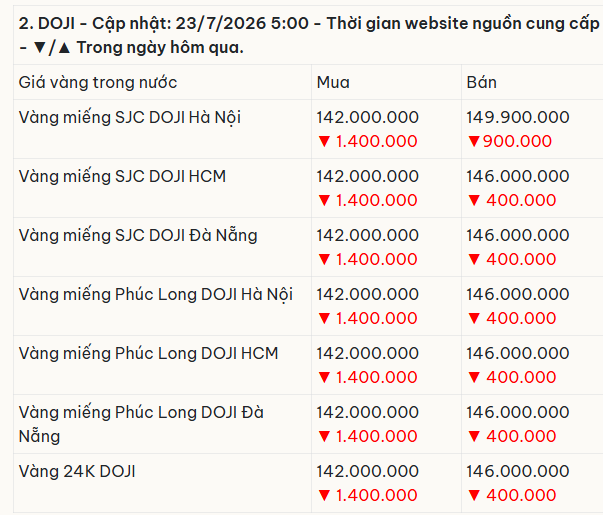Viewport: 603px width, 515px height.
Task: Select 'Vàng miếng Phúc Long DOJI Đà Nẵng' label
Action: click(x=141, y=424)
